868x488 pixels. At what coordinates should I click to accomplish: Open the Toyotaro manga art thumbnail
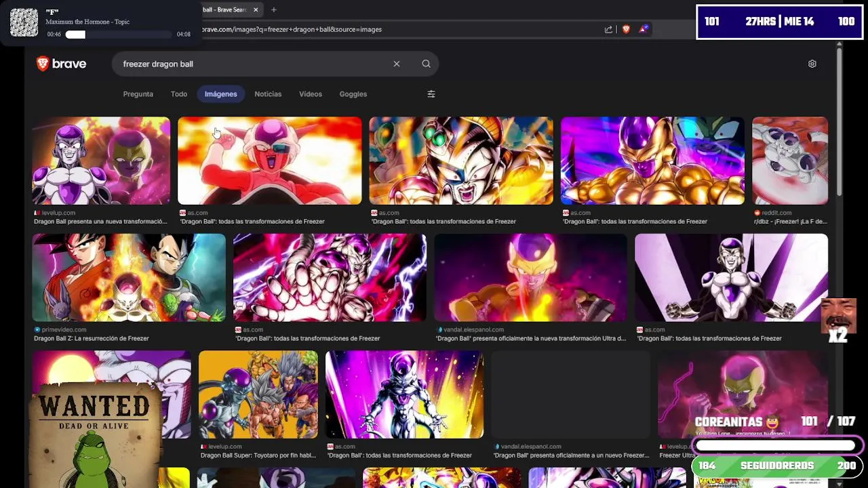pos(258,394)
